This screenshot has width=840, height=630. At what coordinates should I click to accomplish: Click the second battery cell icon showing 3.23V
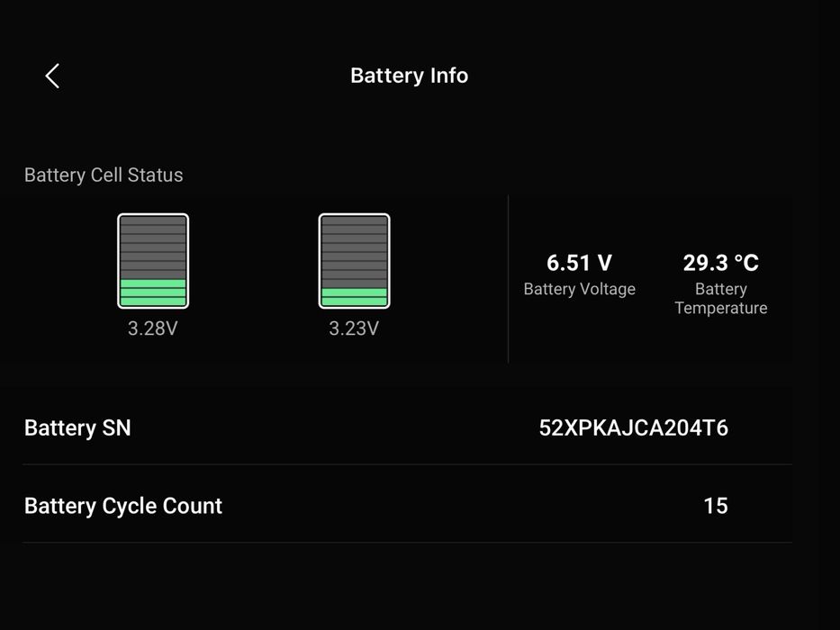(x=354, y=261)
